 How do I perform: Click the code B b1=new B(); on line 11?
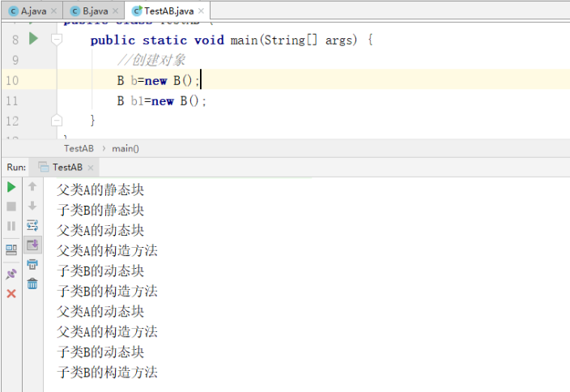point(162,100)
